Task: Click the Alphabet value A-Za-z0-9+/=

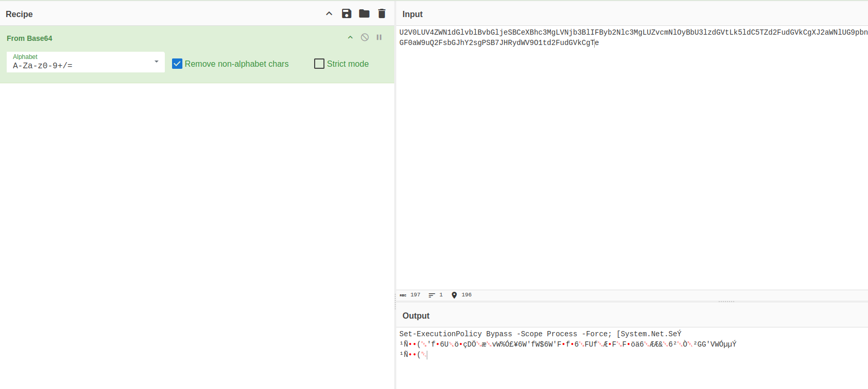Action: (43, 66)
